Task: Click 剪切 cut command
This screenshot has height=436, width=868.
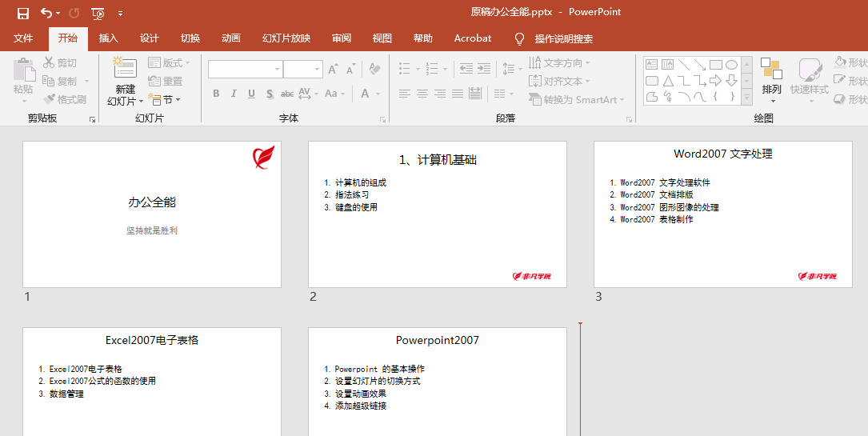Action: coord(60,63)
